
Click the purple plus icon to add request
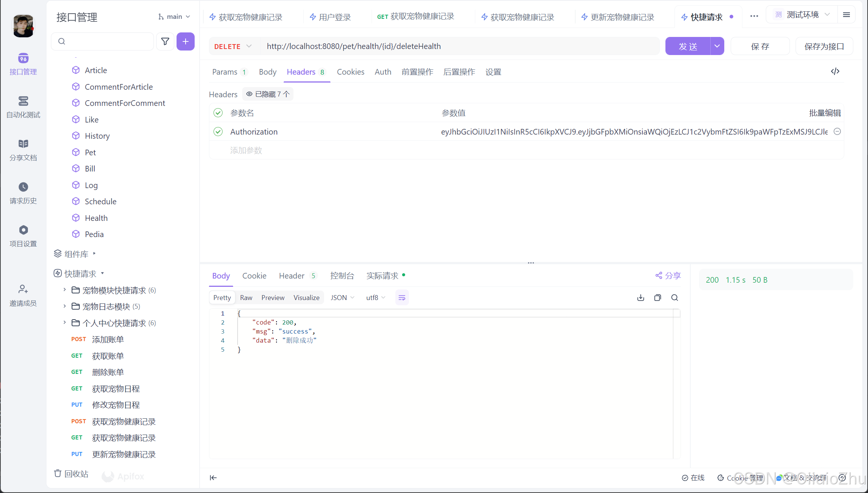[186, 41]
